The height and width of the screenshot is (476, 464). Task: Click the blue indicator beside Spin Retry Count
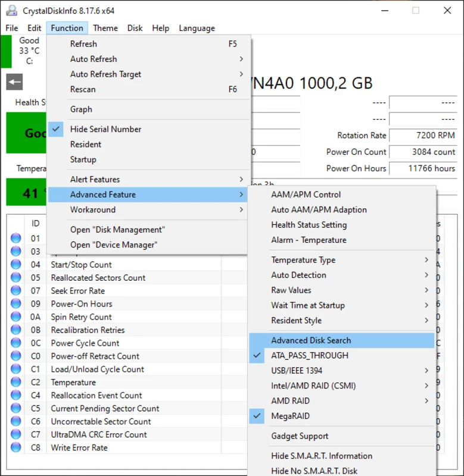click(17, 317)
